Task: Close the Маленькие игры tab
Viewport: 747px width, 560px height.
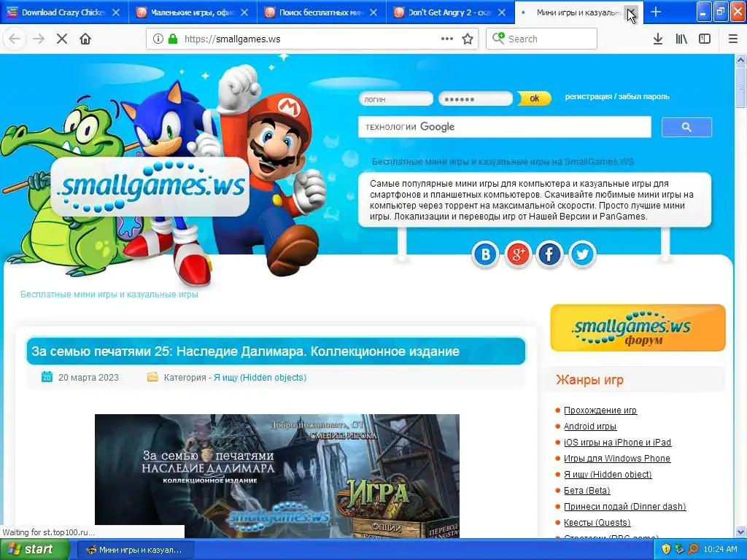Action: [244, 12]
